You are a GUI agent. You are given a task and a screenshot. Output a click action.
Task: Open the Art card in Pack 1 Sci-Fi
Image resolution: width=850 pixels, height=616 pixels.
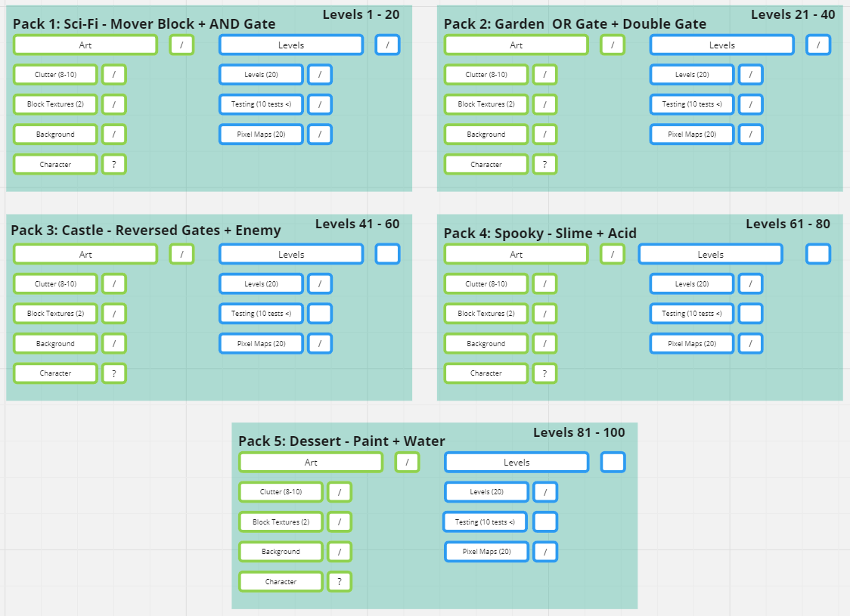[85, 45]
